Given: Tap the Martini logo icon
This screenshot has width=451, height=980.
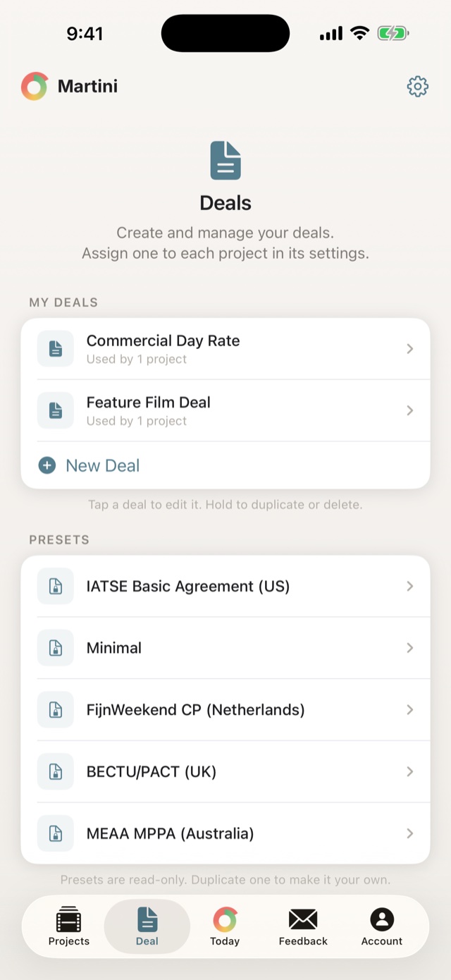Looking at the screenshot, I should (35, 86).
